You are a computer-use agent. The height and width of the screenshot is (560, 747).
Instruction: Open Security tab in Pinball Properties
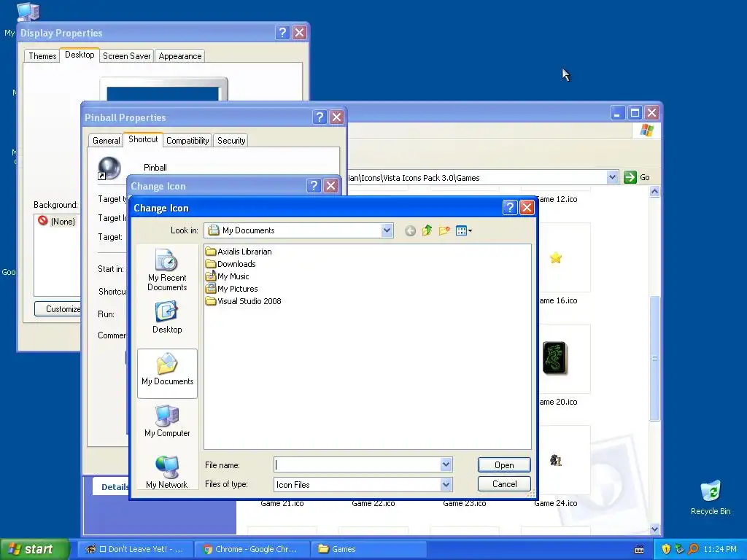pyautogui.click(x=231, y=141)
